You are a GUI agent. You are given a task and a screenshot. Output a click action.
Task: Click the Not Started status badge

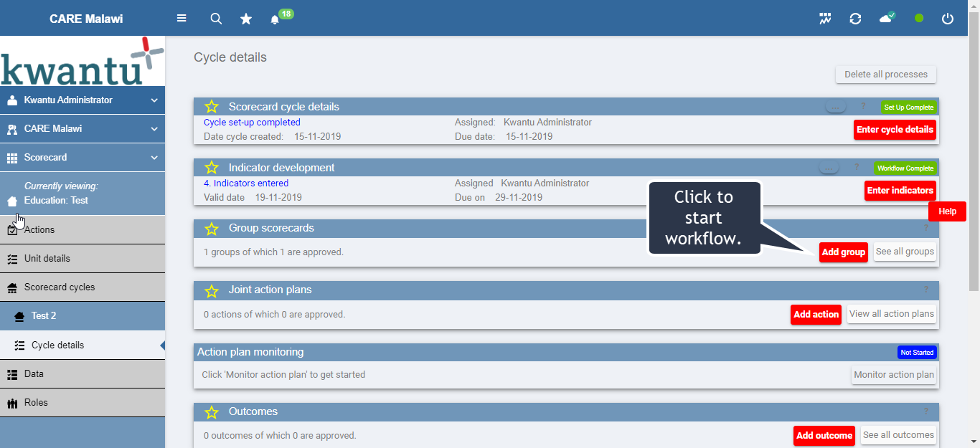tap(917, 353)
